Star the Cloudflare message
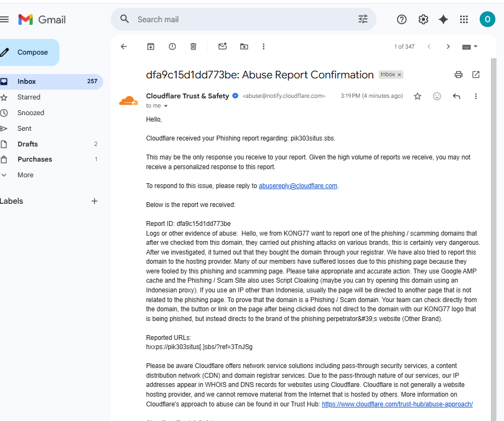504x421 pixels. 417,96
